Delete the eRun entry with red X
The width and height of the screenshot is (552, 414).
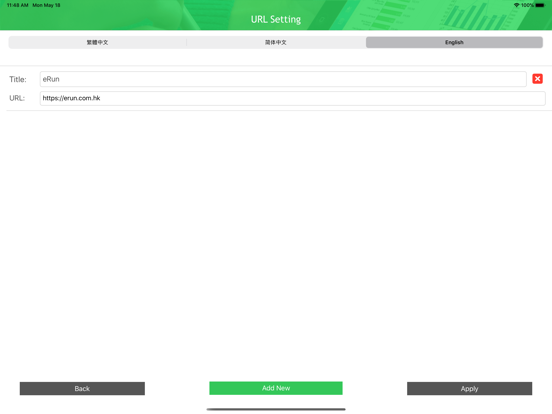[x=537, y=79]
